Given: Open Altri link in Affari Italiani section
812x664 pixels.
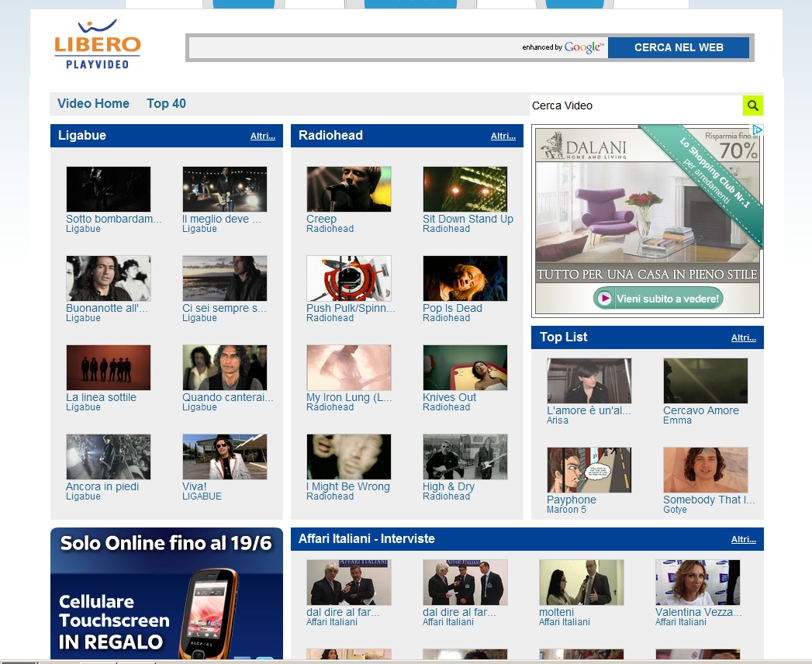Looking at the screenshot, I should (x=743, y=539).
